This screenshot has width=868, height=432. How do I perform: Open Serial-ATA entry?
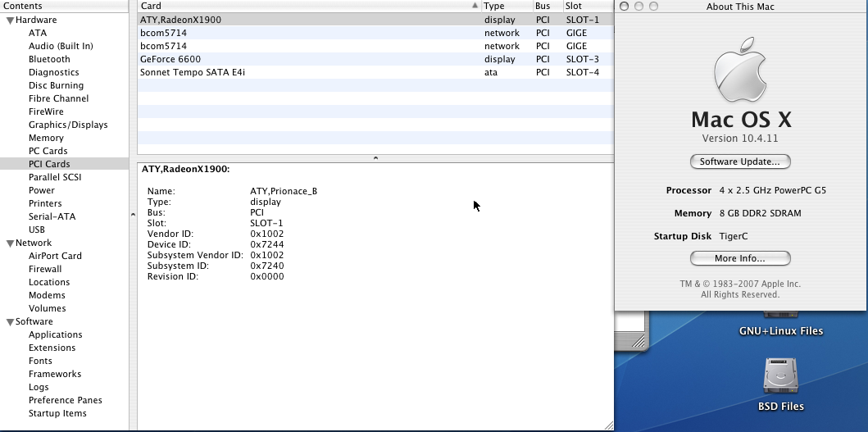[x=52, y=216]
